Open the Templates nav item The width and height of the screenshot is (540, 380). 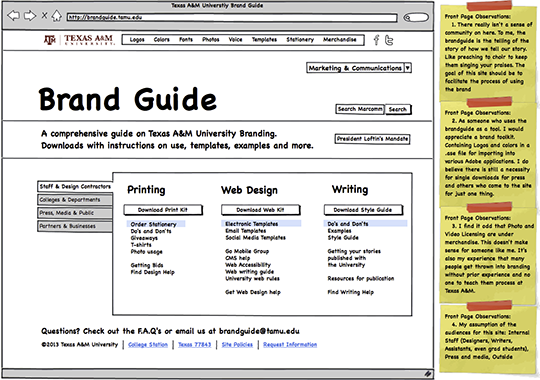[x=264, y=40]
